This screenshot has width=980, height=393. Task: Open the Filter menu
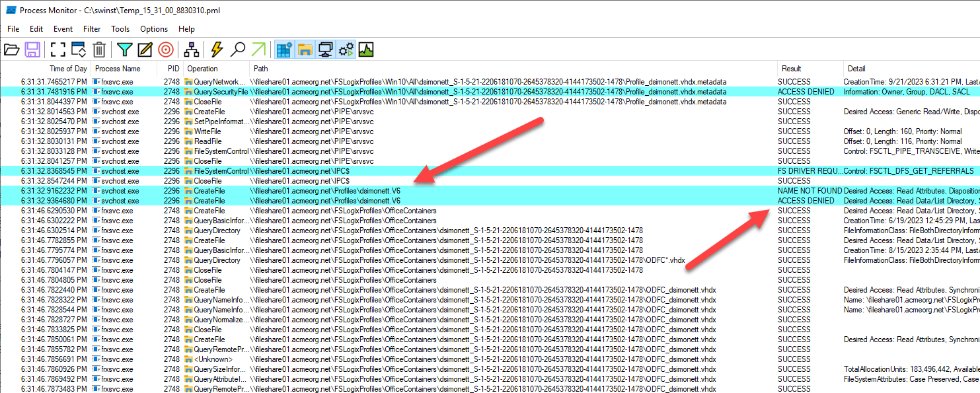[x=92, y=29]
